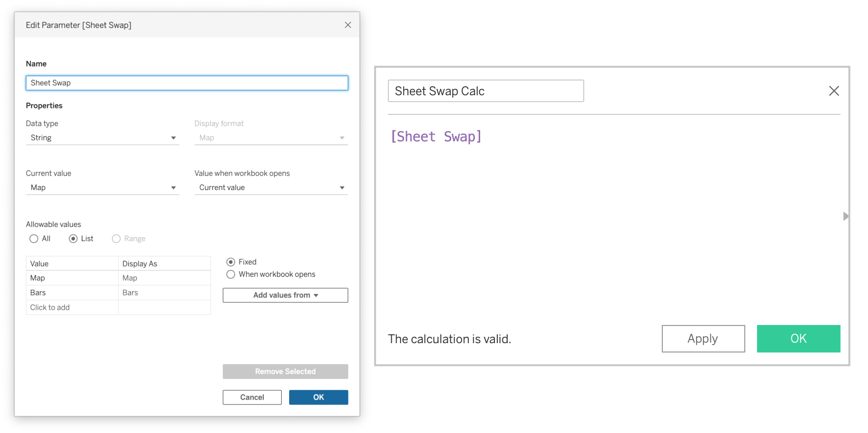Click the parameter Name text field
The width and height of the screenshot is (868, 433).
click(187, 83)
